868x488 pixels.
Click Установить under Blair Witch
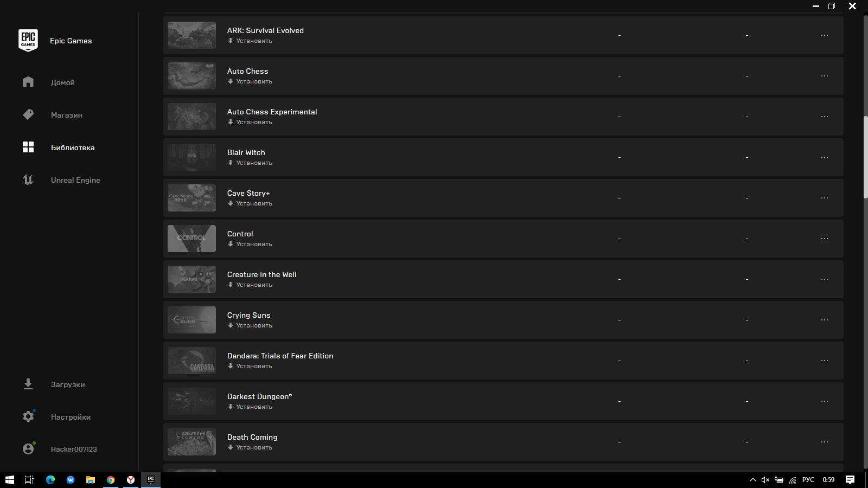click(x=250, y=163)
